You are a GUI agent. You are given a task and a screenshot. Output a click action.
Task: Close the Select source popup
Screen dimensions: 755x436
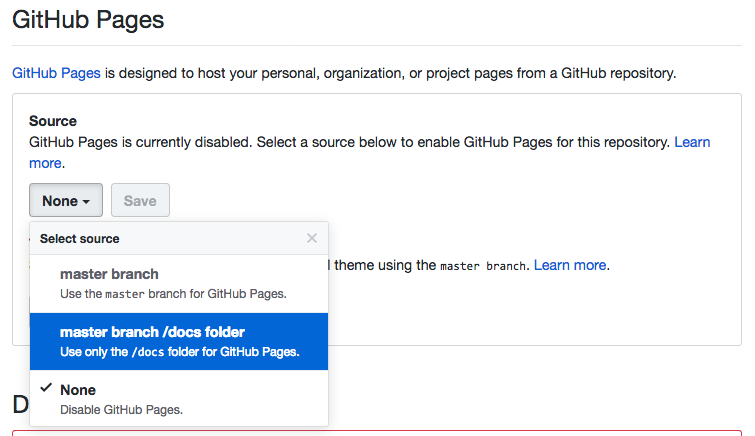pyautogui.click(x=312, y=238)
